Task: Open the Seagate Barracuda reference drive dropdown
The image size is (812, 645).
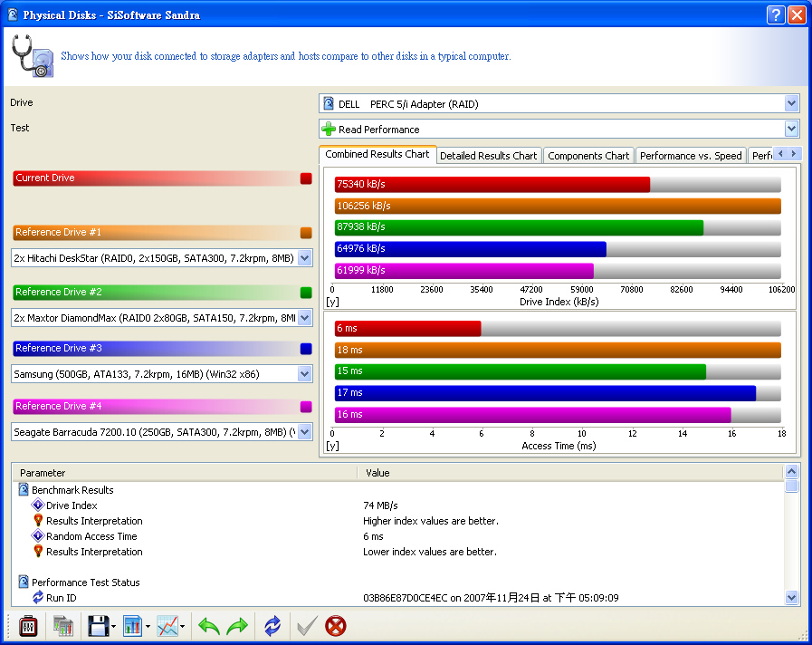Action: [x=305, y=431]
